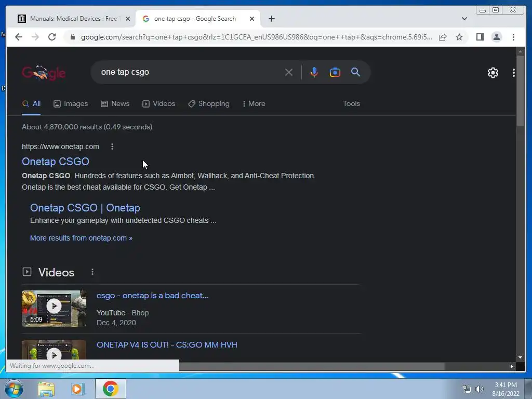Expand the More search filters menu
532x399 pixels.
(x=254, y=104)
